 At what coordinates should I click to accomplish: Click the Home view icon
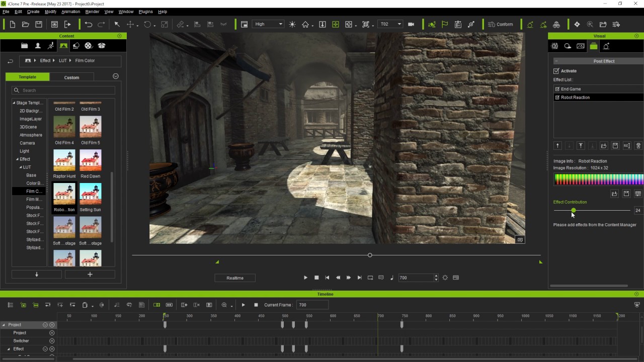(x=305, y=24)
